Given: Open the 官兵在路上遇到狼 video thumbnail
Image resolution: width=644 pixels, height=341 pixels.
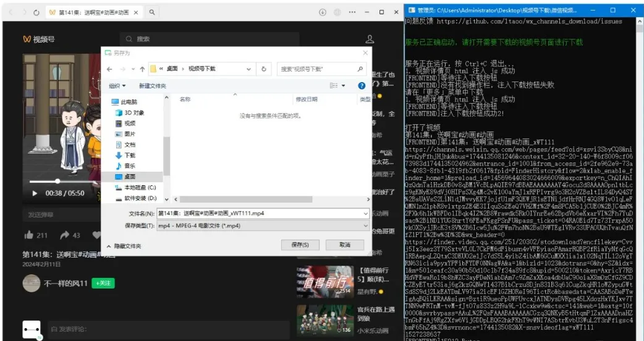Looking at the screenshot, I should (x=325, y=320).
